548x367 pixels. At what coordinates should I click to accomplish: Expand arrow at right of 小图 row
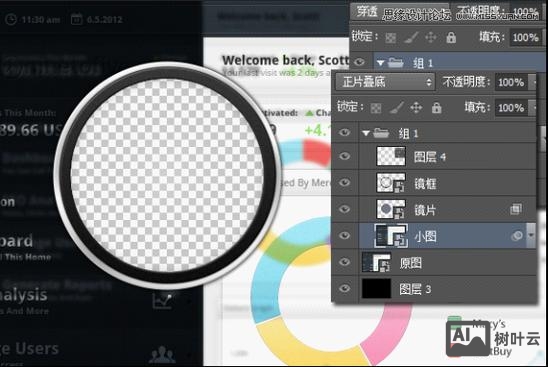pyautogui.click(x=531, y=236)
